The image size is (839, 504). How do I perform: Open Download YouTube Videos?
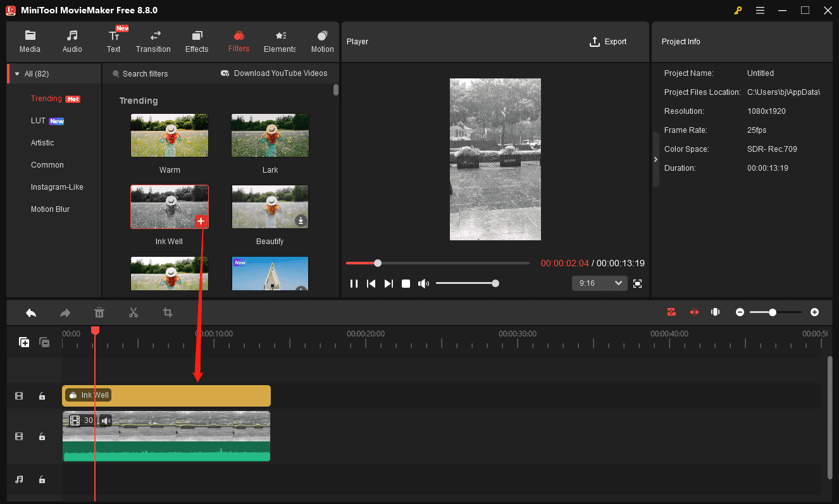(x=274, y=73)
